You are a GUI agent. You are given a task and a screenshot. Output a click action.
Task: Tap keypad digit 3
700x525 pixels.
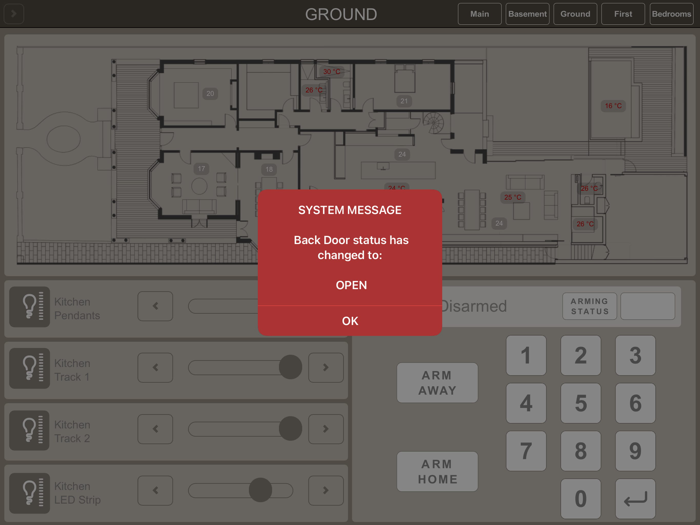pos(635,355)
